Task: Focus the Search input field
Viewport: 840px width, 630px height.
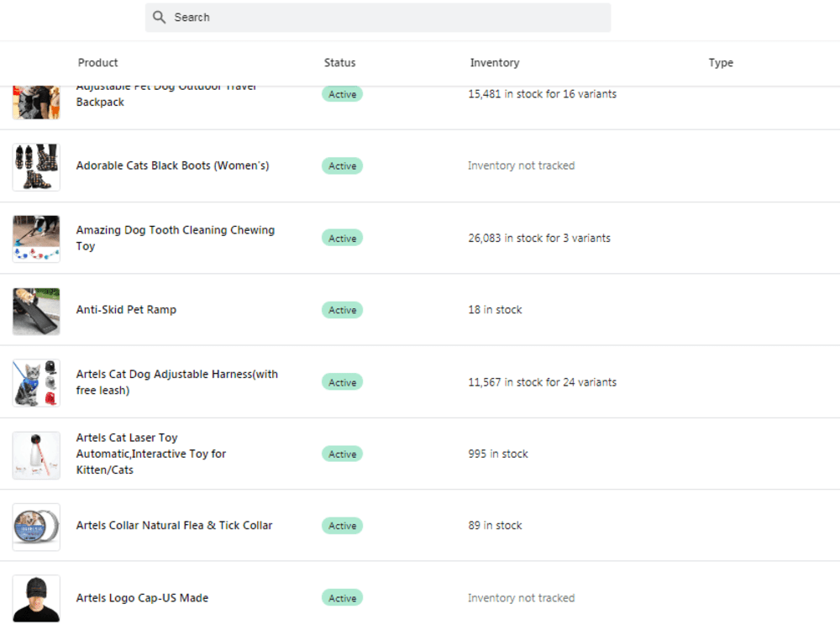Action: [x=378, y=18]
